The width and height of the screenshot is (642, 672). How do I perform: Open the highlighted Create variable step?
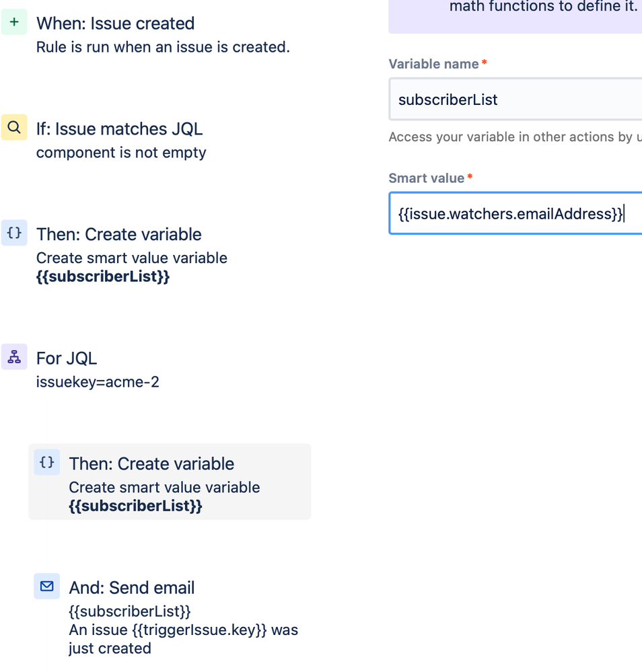click(x=151, y=463)
